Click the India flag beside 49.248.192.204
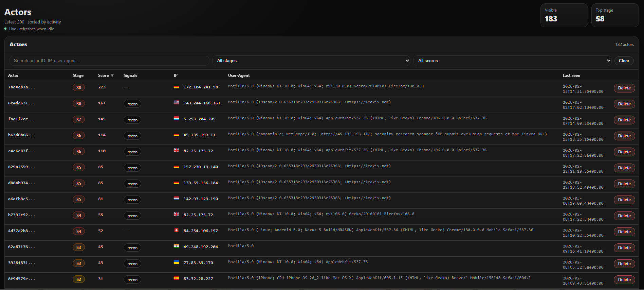Screen dimensions: 644x290 (176, 246)
